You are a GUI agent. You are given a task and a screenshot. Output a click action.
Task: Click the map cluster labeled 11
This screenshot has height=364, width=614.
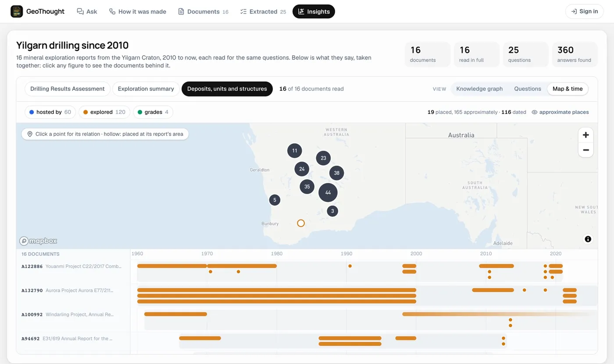(x=295, y=151)
